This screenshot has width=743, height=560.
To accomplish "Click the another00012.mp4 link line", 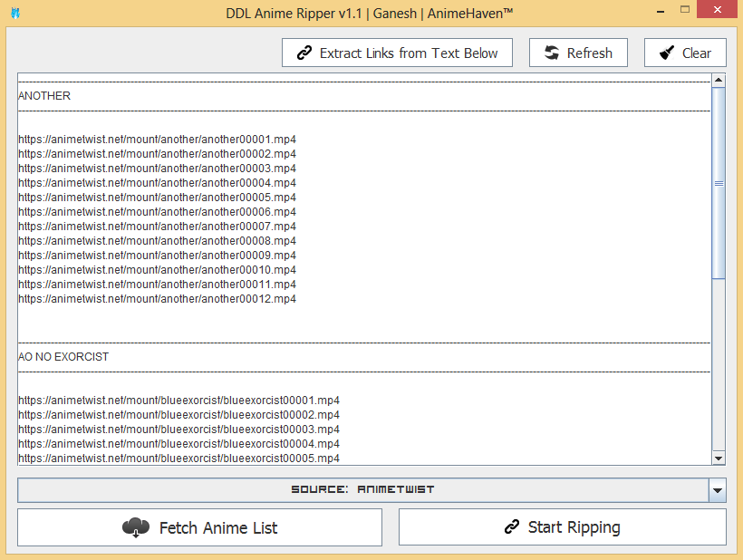I will point(158,299).
